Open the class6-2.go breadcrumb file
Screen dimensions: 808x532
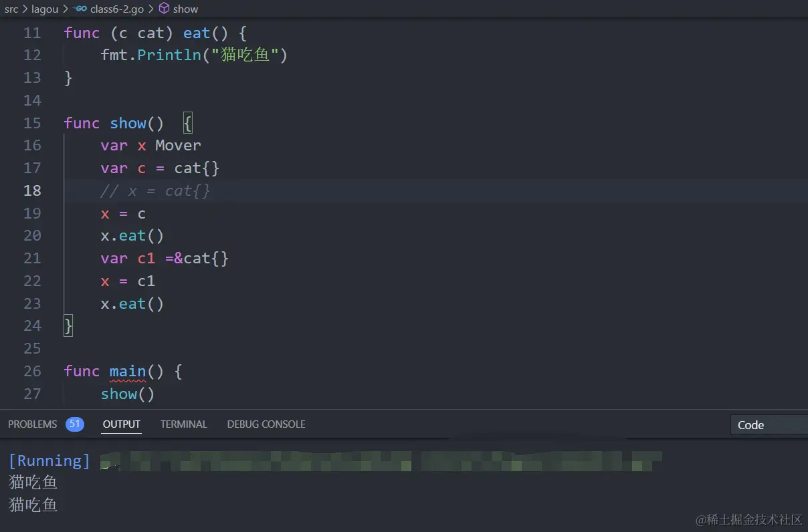[x=116, y=9]
